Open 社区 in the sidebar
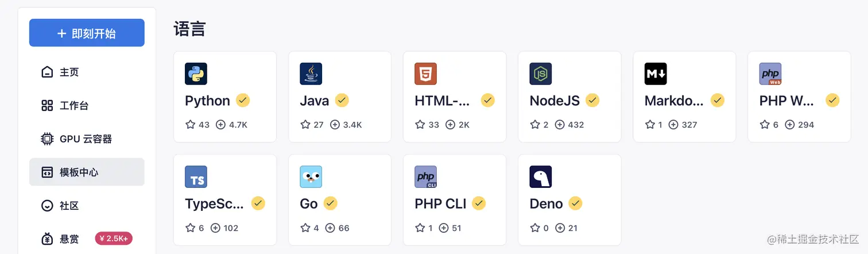The width and height of the screenshot is (868, 254). 87,206
